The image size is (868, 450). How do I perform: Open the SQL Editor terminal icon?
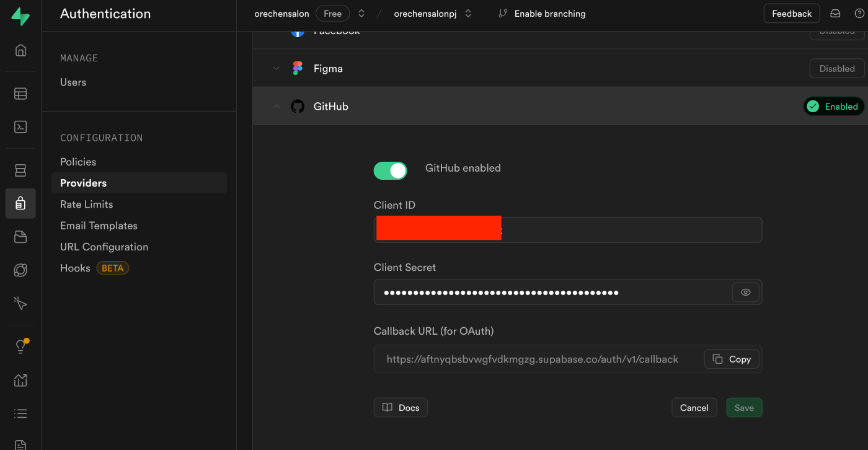20,127
